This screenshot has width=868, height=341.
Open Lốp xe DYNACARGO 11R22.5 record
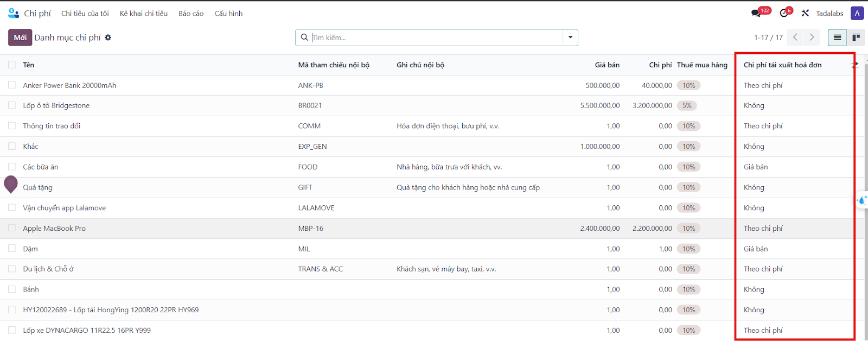pyautogui.click(x=87, y=330)
